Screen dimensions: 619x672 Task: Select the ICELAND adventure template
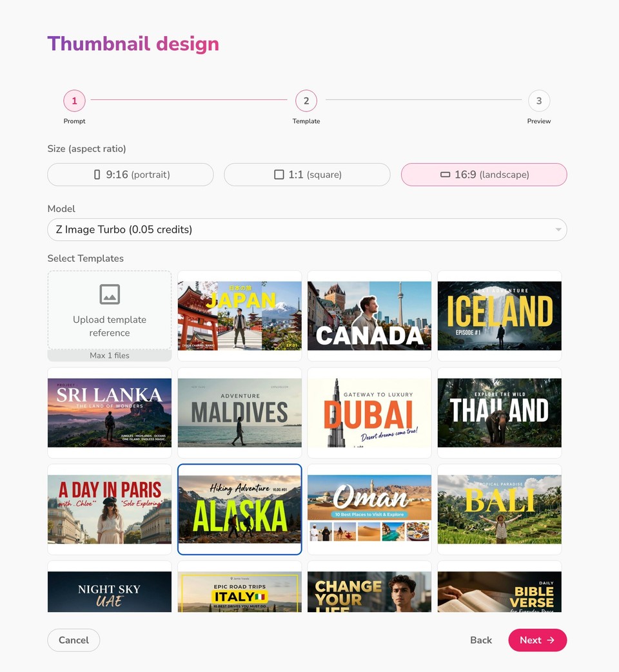coord(499,315)
